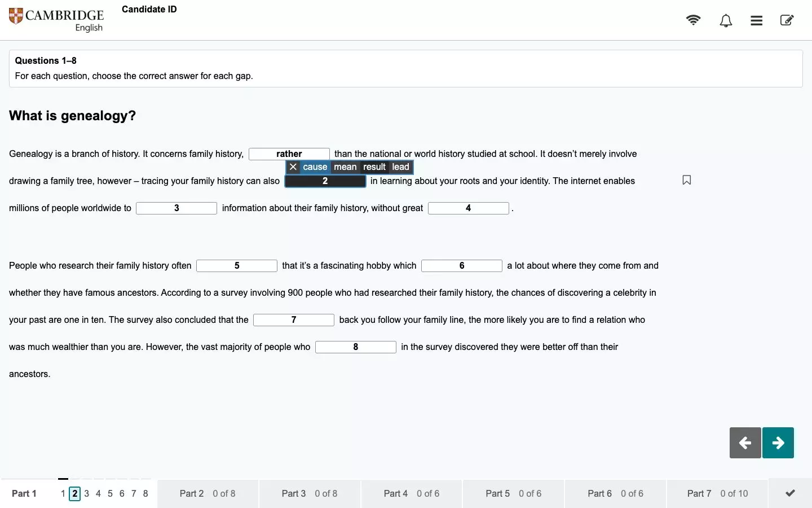Jump to question 8 in navigation
Viewport: 812px width, 508px height.
point(145,493)
